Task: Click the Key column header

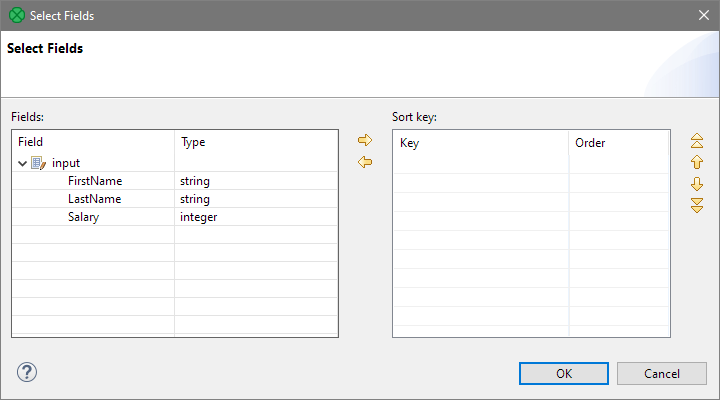Action: pyautogui.click(x=480, y=143)
